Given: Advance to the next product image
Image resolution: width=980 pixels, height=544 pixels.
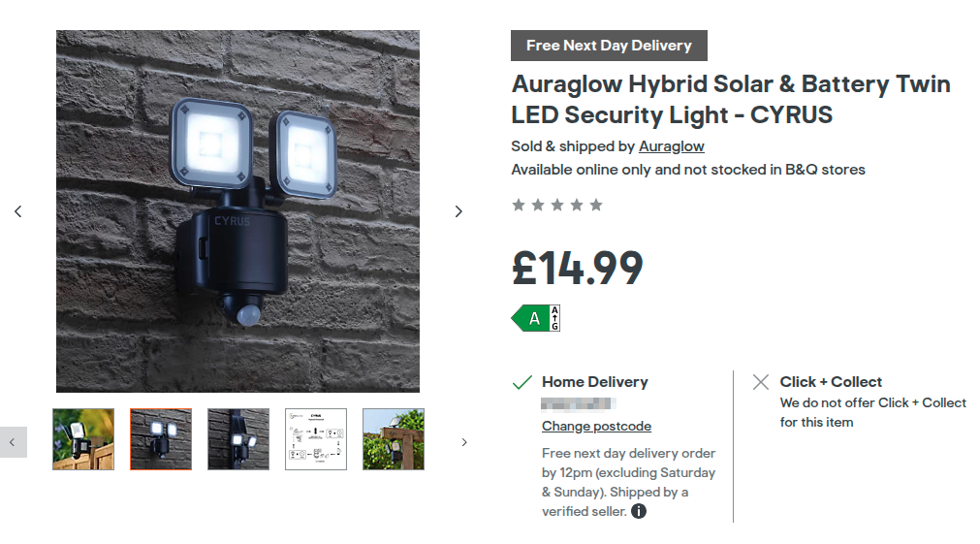Looking at the screenshot, I should pos(458,211).
